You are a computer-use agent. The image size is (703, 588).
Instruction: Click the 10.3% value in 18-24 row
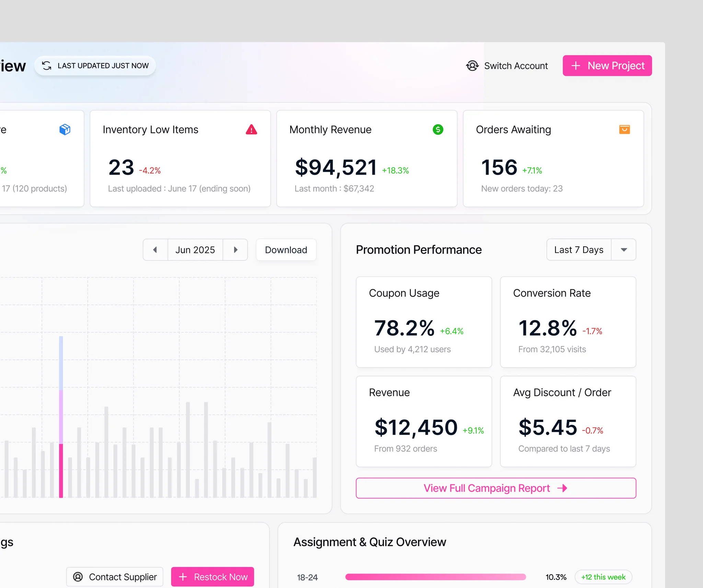pyautogui.click(x=556, y=577)
